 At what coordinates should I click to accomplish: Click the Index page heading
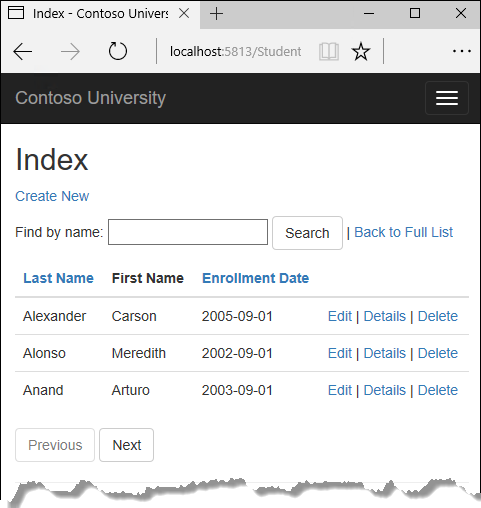click(52, 160)
